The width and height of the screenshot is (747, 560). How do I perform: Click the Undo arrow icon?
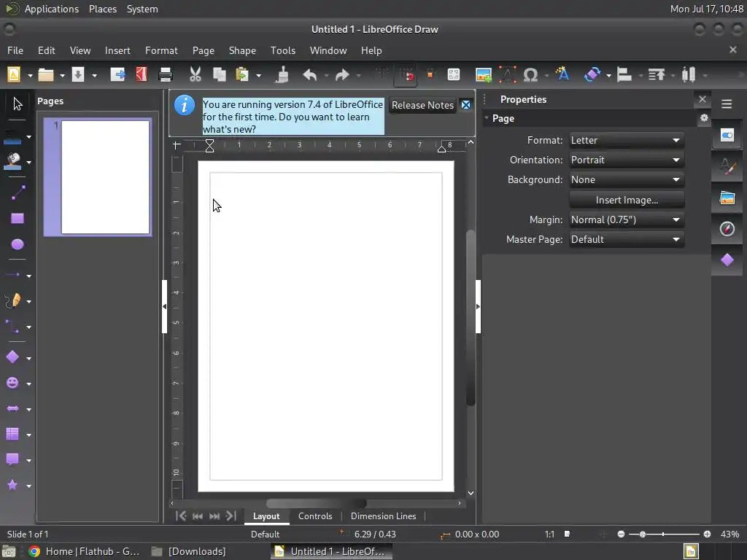point(310,75)
